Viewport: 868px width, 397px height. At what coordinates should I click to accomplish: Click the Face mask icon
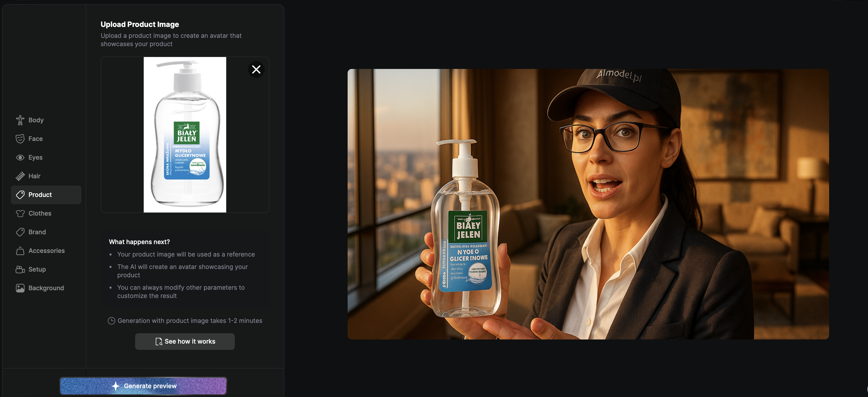(x=20, y=139)
